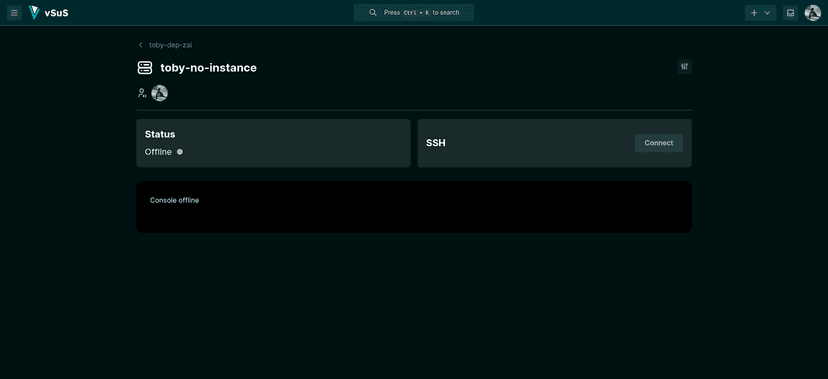
Task: Click the Status card heading
Action: (160, 135)
